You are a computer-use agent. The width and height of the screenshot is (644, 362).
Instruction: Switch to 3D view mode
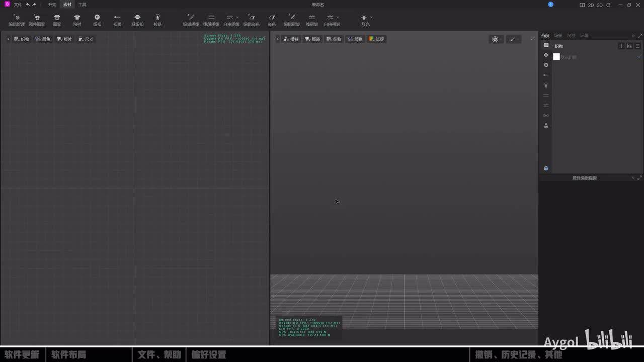point(600,5)
